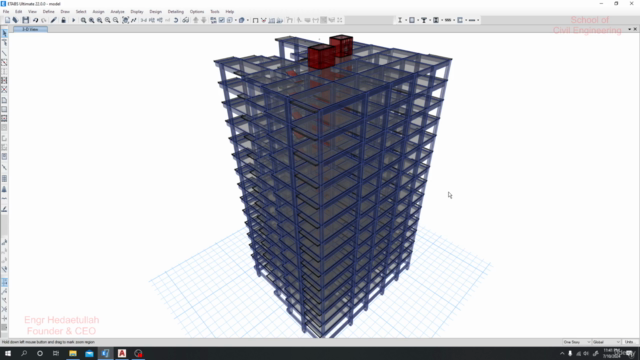
Task: Open the Draw menu
Action: (65, 12)
